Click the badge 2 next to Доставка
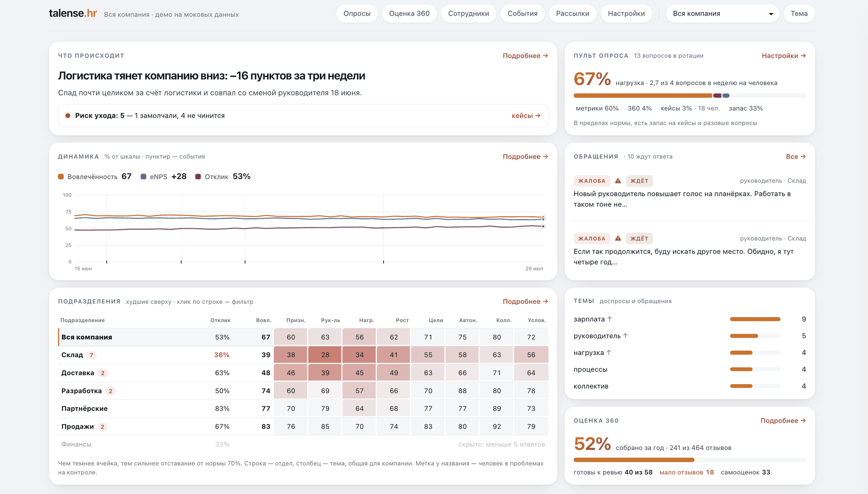 click(x=102, y=373)
